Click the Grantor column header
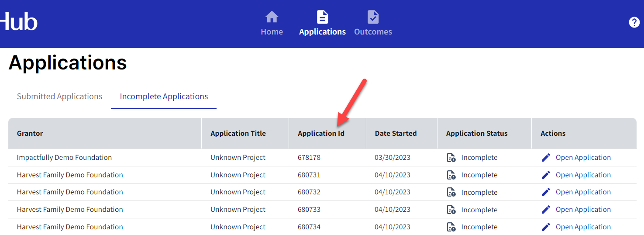 (30, 133)
